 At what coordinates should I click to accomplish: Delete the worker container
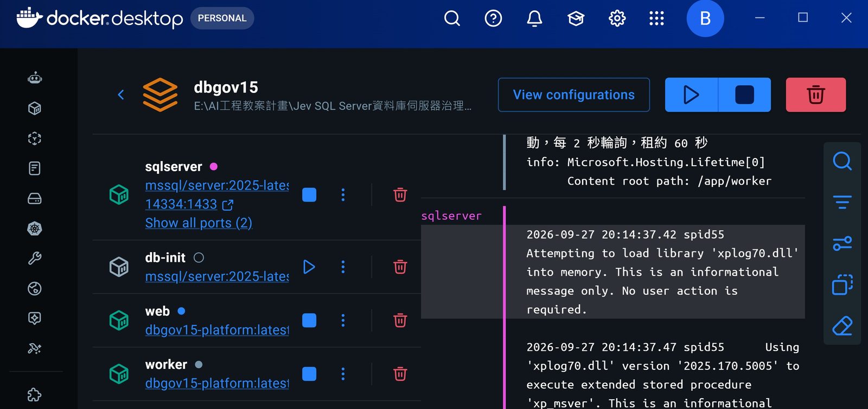[400, 374]
